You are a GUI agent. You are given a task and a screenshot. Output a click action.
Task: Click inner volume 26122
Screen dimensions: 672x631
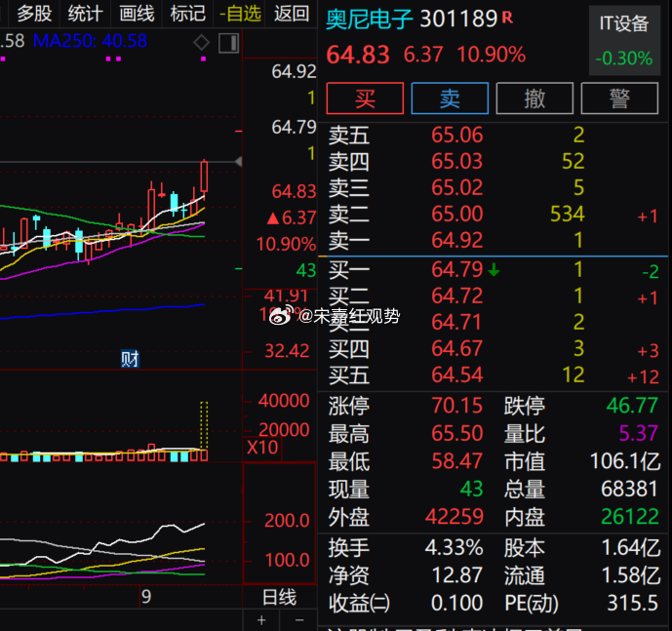[x=629, y=517]
